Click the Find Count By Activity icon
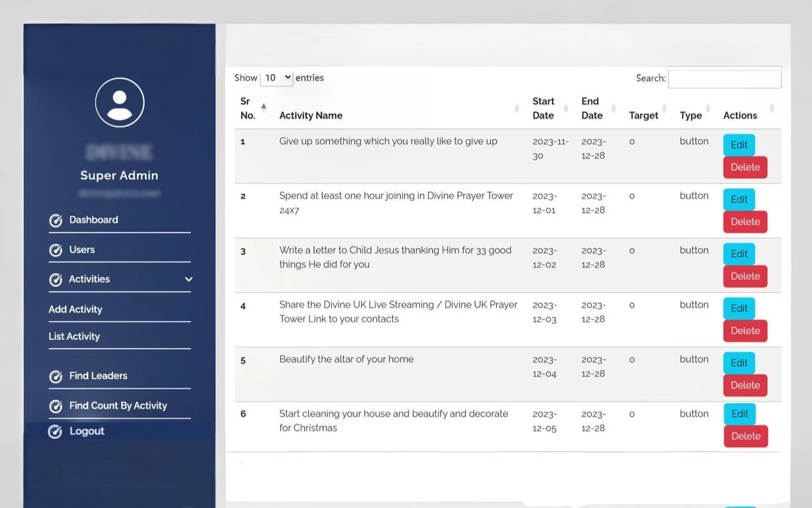The width and height of the screenshot is (812, 508). coord(56,406)
